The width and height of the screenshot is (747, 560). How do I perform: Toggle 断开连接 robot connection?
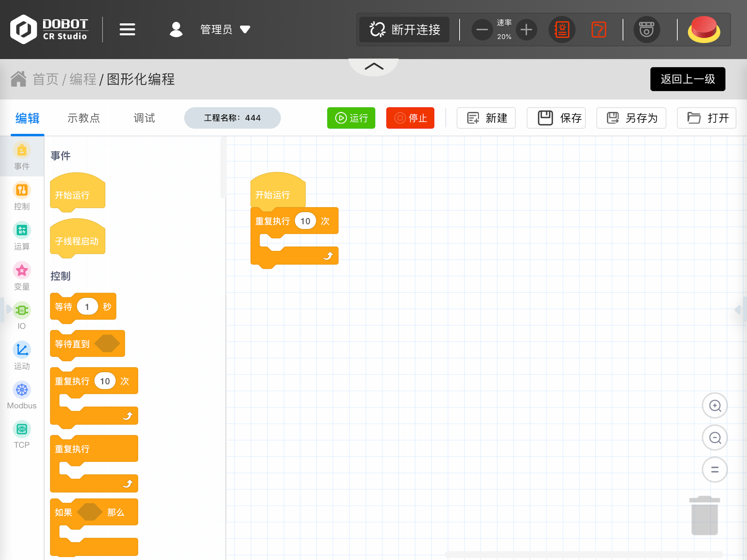point(404,30)
